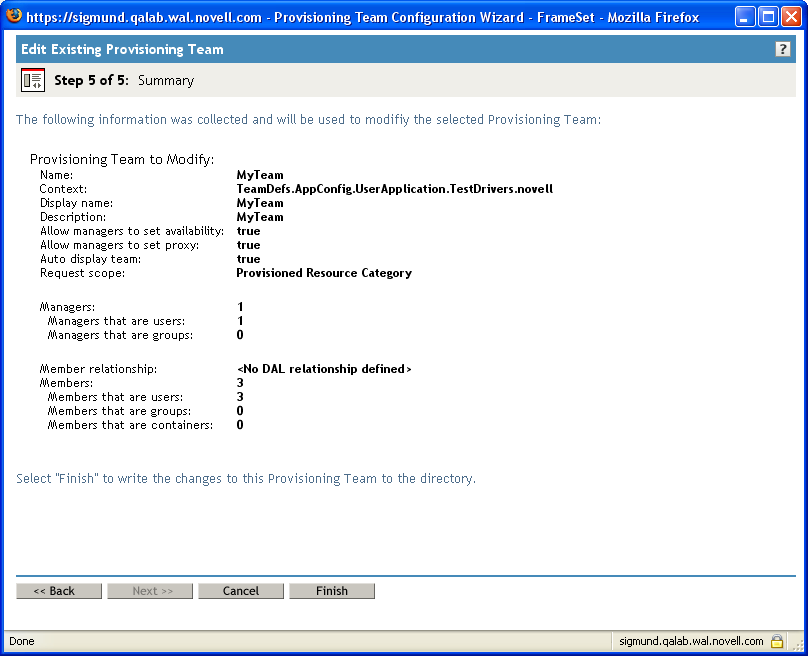Screen dimensions: 808x656
Task: Cancel the provisioning team wizard
Action: click(x=241, y=591)
